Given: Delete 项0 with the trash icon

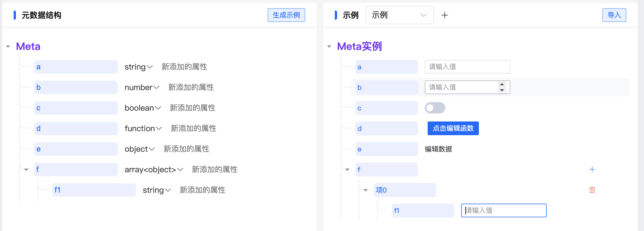Looking at the screenshot, I should pyautogui.click(x=592, y=190).
